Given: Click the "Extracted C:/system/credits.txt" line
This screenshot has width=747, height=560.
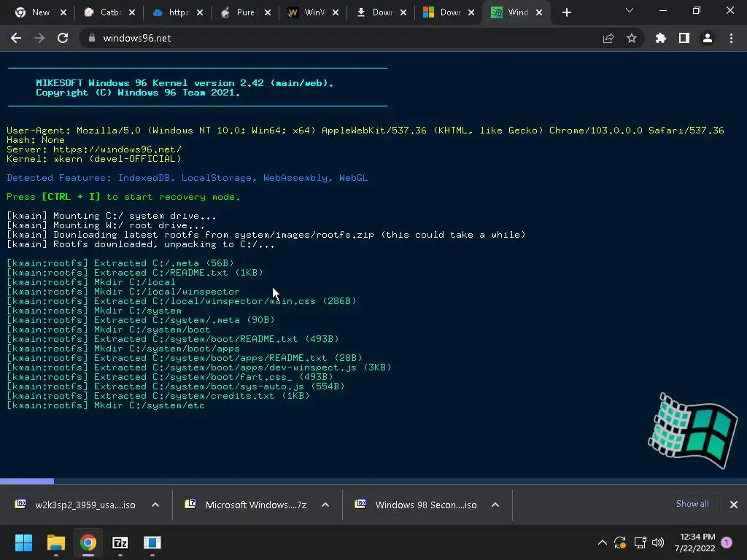Looking at the screenshot, I should [x=158, y=396].
